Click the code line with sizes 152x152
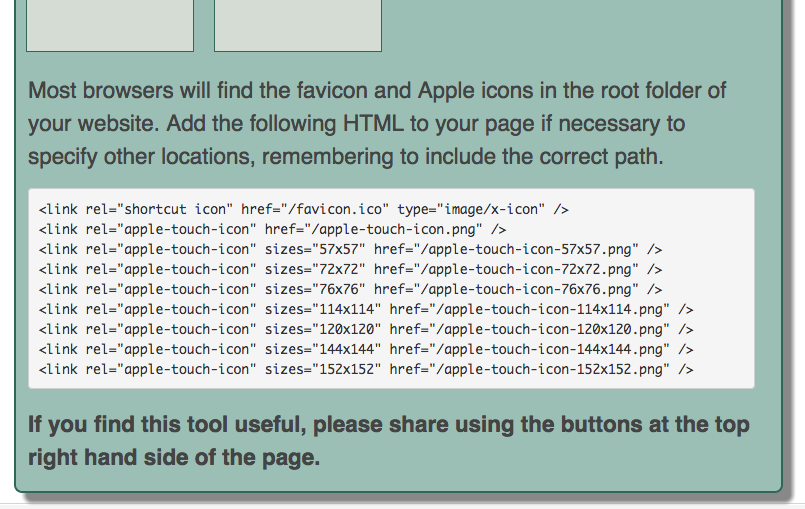This screenshot has height=509, width=805. [366, 370]
